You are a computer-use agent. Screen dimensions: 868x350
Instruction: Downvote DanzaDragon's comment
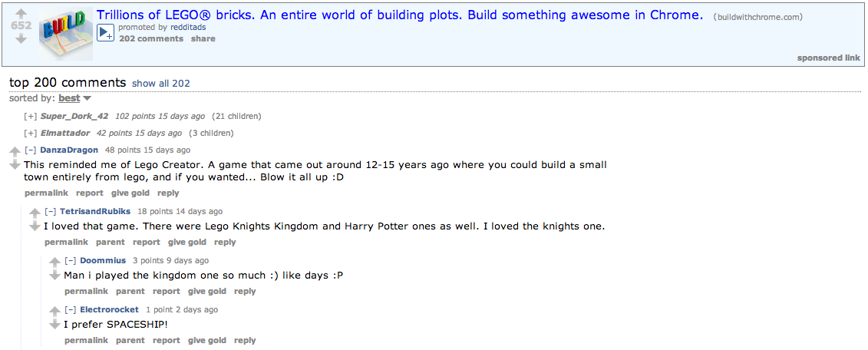click(15, 165)
